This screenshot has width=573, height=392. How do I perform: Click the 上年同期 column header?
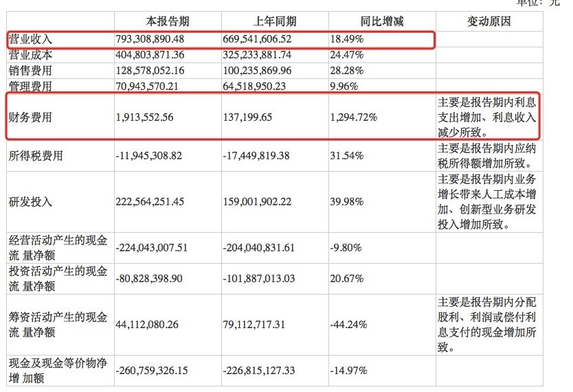tap(273, 21)
